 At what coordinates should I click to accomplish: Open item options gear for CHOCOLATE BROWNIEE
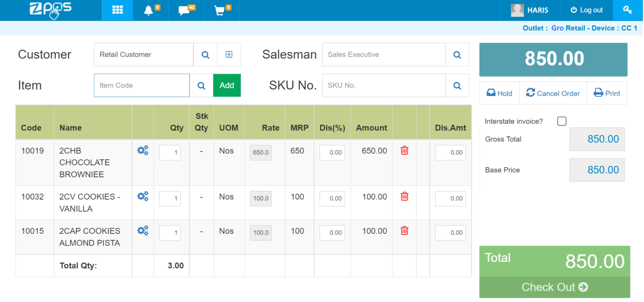pos(143,151)
